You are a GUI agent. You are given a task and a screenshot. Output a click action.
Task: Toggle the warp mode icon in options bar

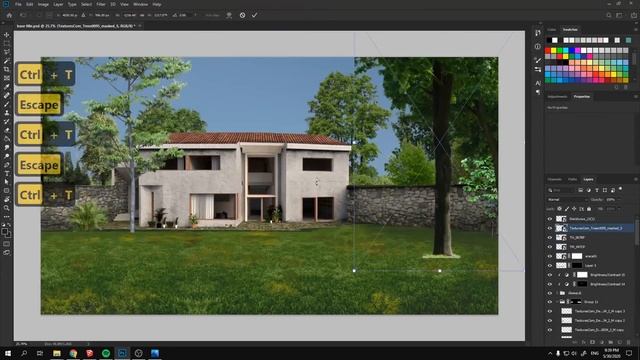tap(229, 15)
